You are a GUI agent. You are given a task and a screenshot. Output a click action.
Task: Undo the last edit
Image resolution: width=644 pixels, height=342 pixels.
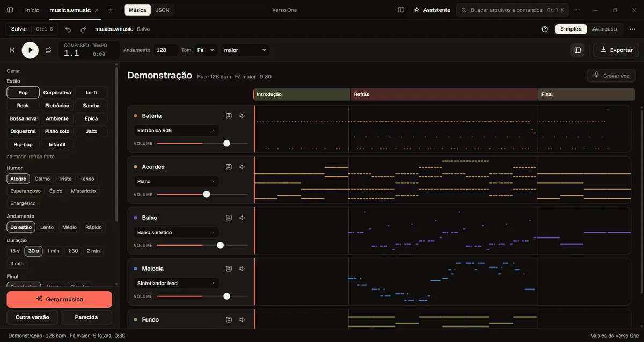[x=68, y=29]
